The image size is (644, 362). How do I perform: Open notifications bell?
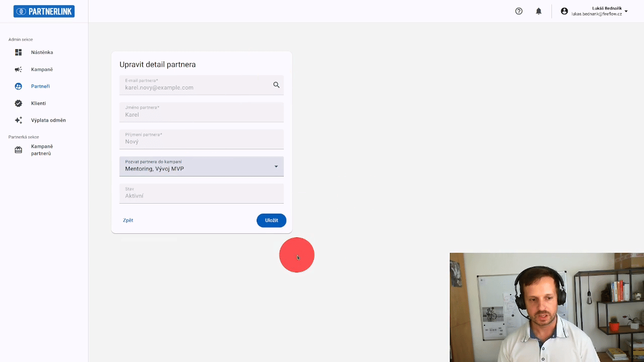(x=538, y=11)
